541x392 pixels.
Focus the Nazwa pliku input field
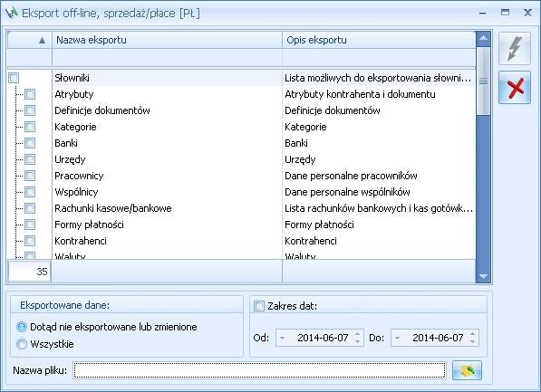coord(259,370)
